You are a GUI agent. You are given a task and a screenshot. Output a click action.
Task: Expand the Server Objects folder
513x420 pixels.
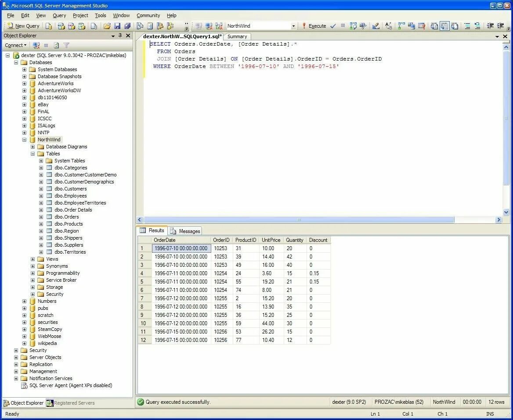(x=16, y=357)
